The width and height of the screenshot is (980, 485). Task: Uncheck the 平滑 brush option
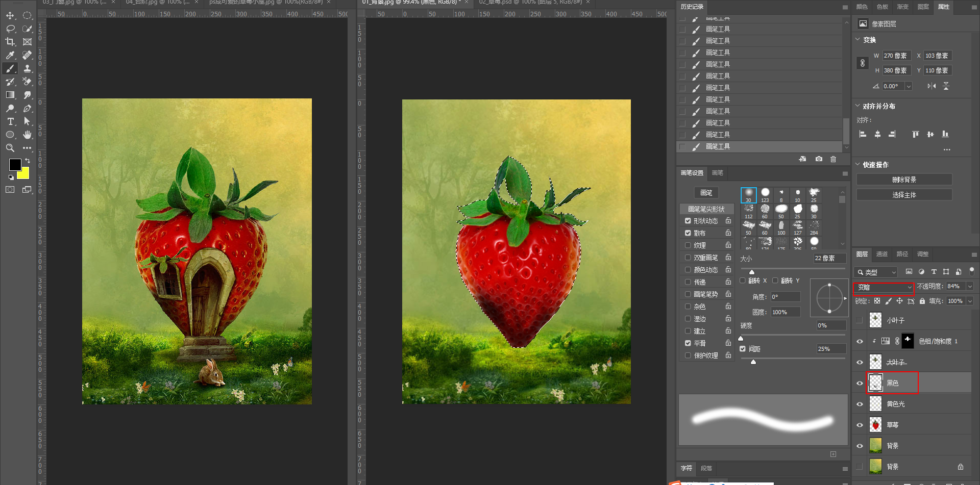[688, 343]
